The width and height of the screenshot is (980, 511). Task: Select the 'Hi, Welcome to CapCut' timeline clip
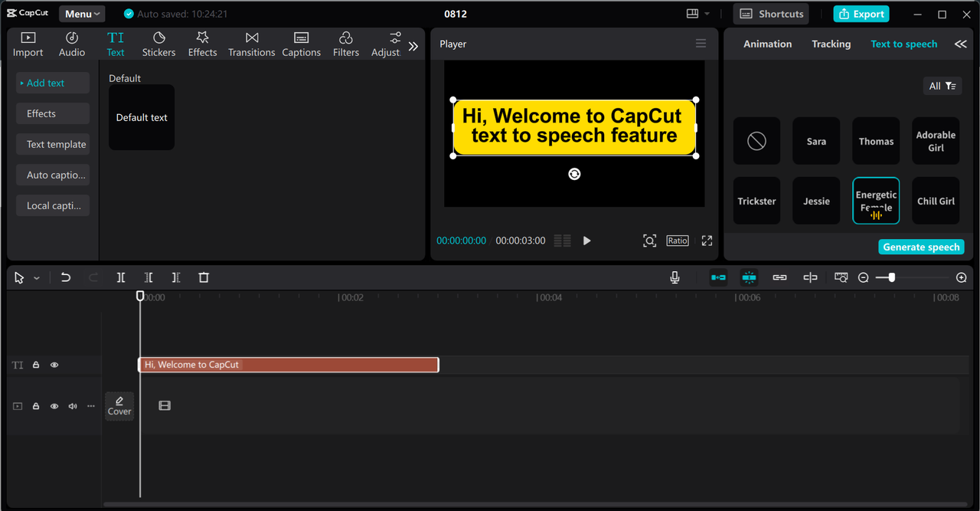[289, 365]
